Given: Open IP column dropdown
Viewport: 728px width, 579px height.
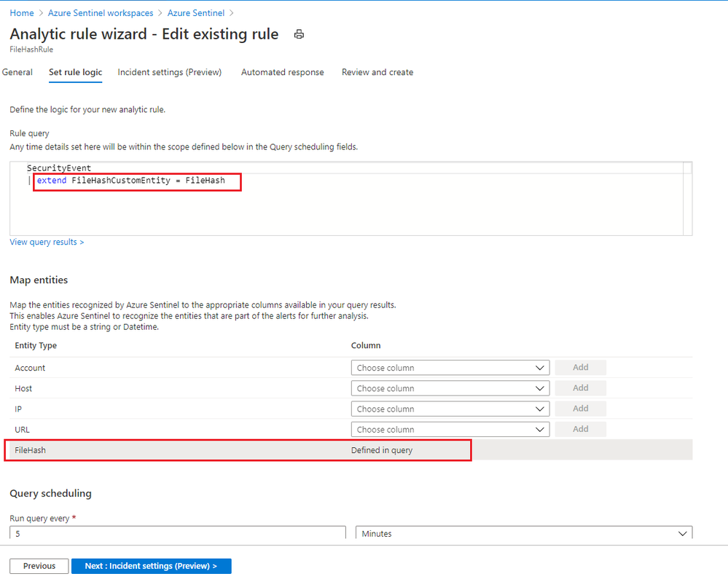Looking at the screenshot, I should click(x=450, y=409).
